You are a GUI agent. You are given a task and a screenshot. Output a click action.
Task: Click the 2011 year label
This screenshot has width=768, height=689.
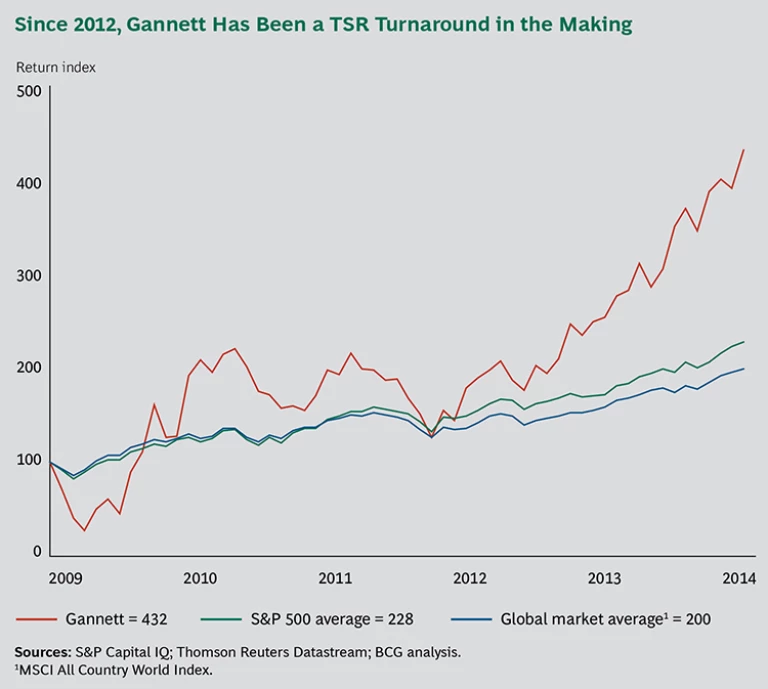point(335,578)
